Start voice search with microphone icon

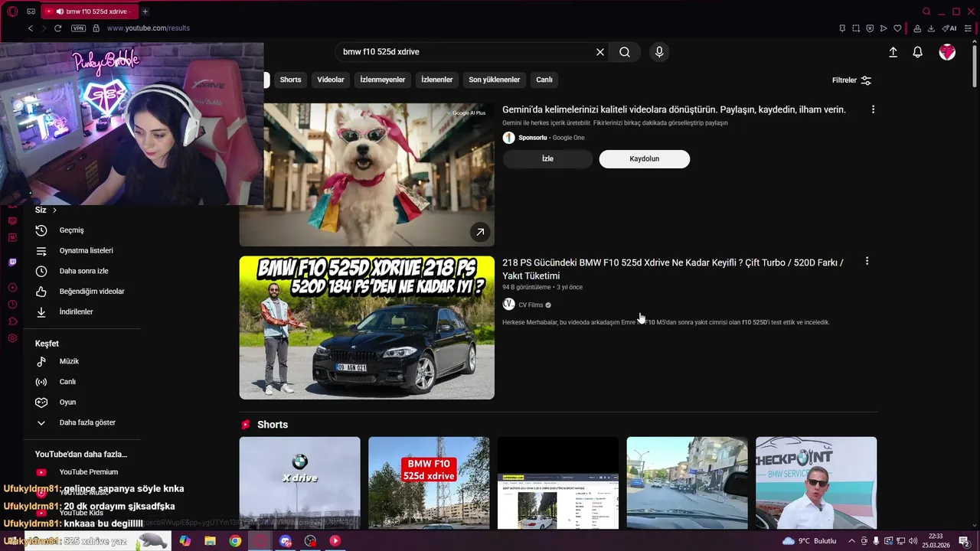point(659,52)
